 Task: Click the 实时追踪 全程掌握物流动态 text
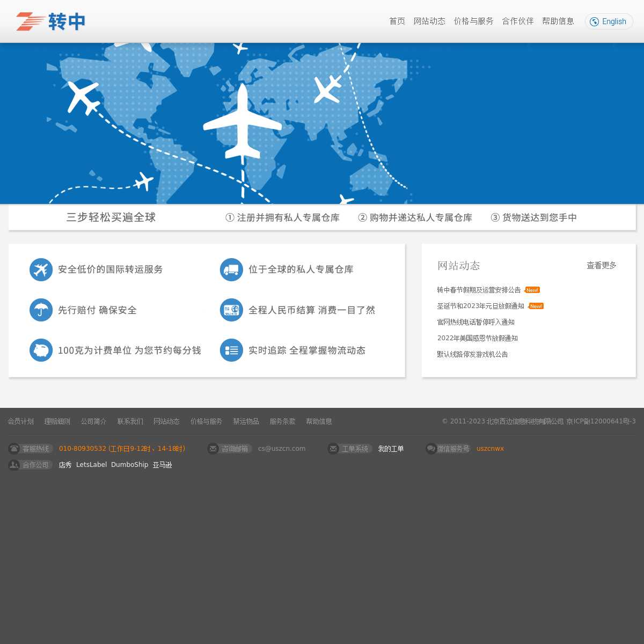pyautogui.click(x=307, y=350)
